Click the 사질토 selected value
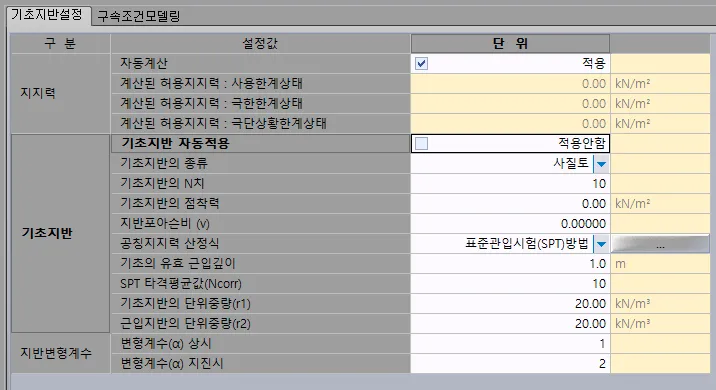This screenshot has height=390, width=716. click(x=570, y=163)
